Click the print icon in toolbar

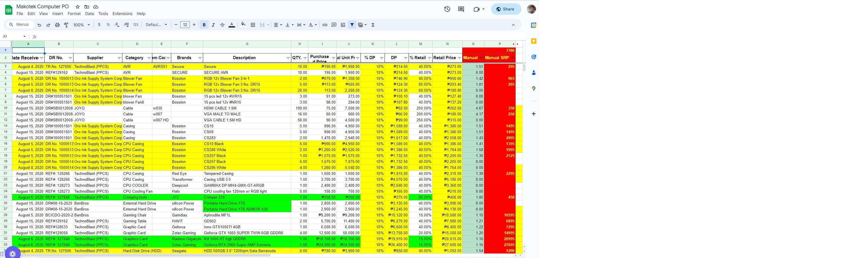click(x=57, y=25)
